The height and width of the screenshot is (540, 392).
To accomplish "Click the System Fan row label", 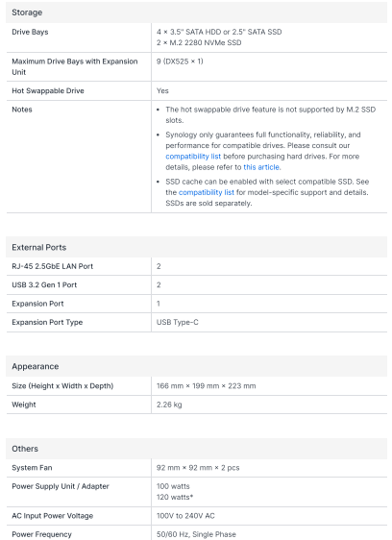I will pos(32,468).
